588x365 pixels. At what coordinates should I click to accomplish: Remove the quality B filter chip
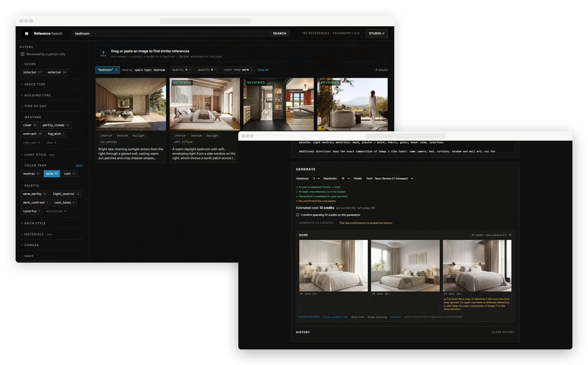[x=216, y=69]
